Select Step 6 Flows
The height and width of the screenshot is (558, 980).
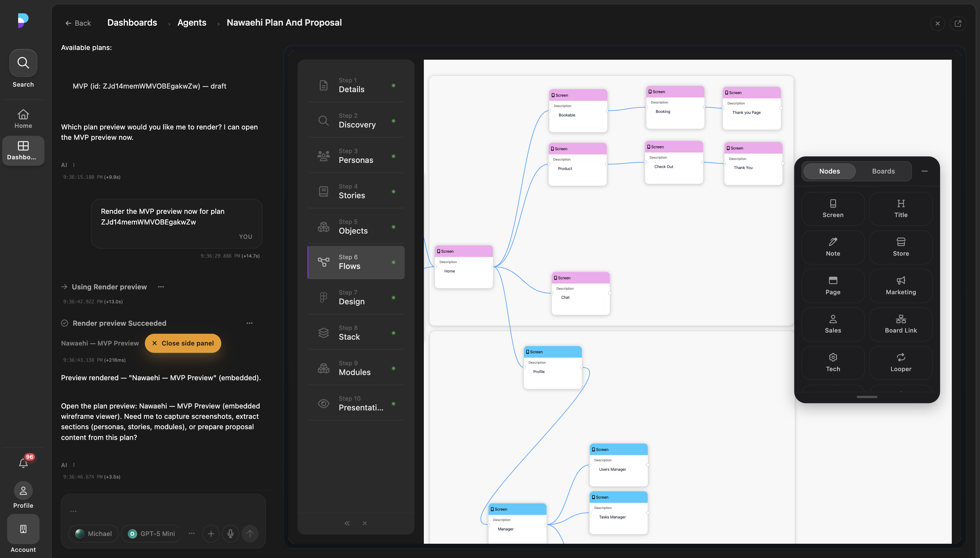(356, 262)
